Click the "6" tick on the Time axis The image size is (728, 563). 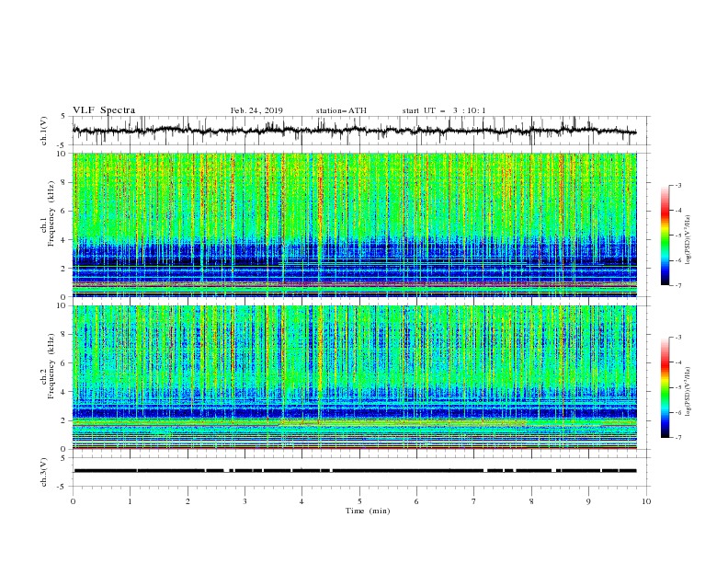416,501
